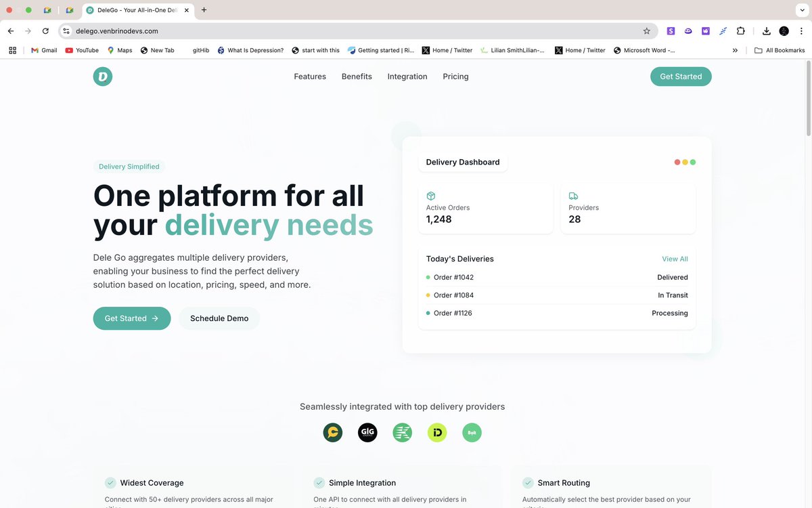Open the Gmail bookmark
The image size is (812, 508).
[x=44, y=50]
